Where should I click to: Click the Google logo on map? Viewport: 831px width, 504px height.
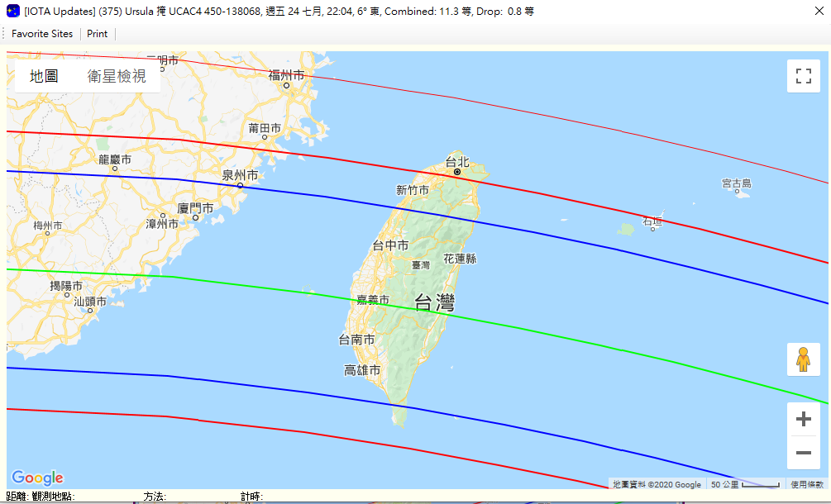tap(37, 478)
